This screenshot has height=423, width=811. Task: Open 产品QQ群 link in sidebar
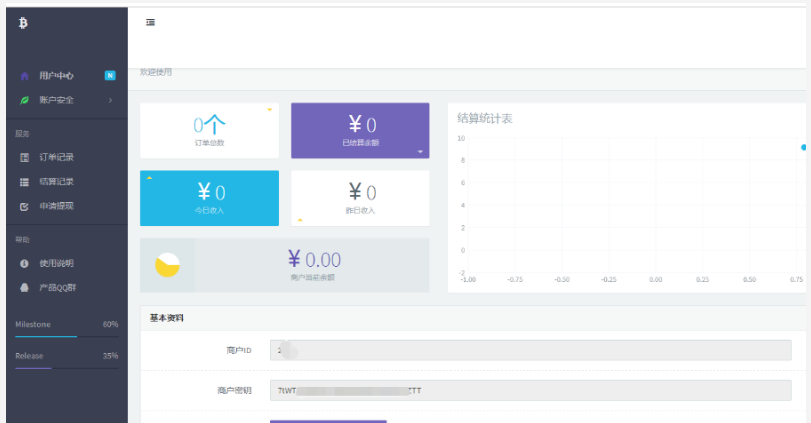click(x=67, y=288)
